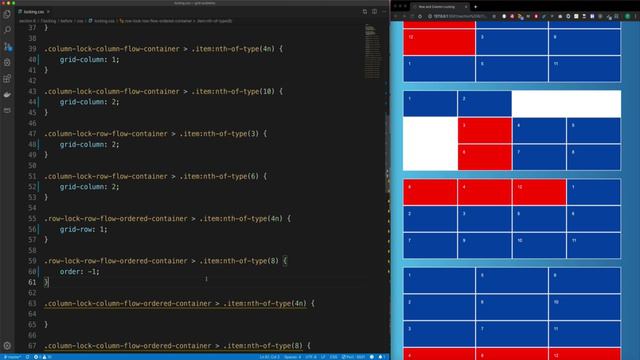Open the errors and warnings problems indicator

point(42,357)
